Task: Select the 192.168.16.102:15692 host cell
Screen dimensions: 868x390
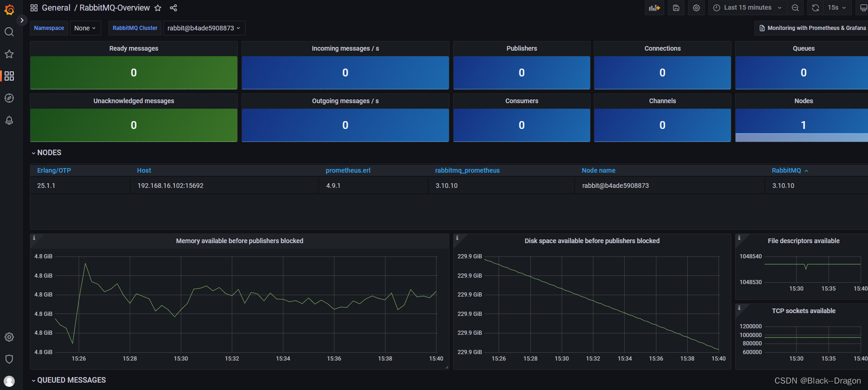Action: coord(224,186)
